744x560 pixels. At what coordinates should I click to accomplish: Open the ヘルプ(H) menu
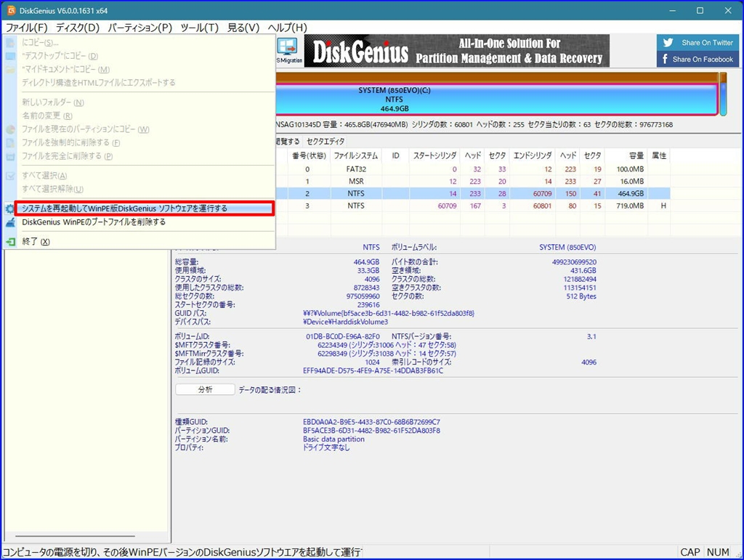point(288,28)
